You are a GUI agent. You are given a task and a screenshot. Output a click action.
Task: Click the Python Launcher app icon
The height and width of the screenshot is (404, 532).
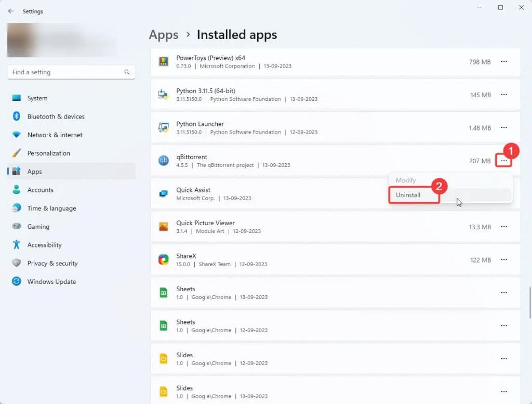pos(163,127)
